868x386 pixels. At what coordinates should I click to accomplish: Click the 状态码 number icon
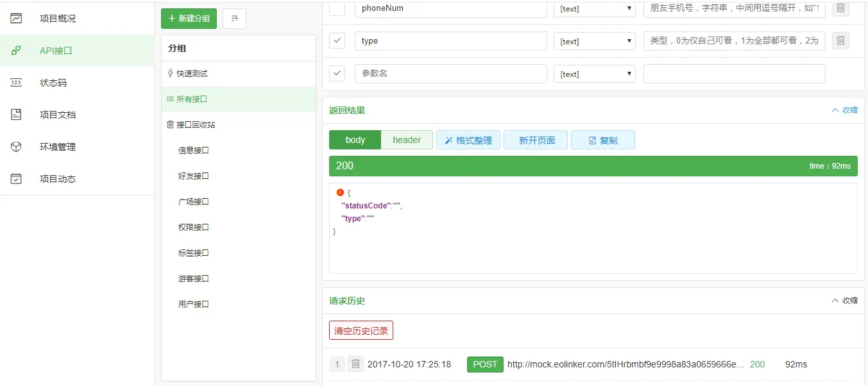16,82
